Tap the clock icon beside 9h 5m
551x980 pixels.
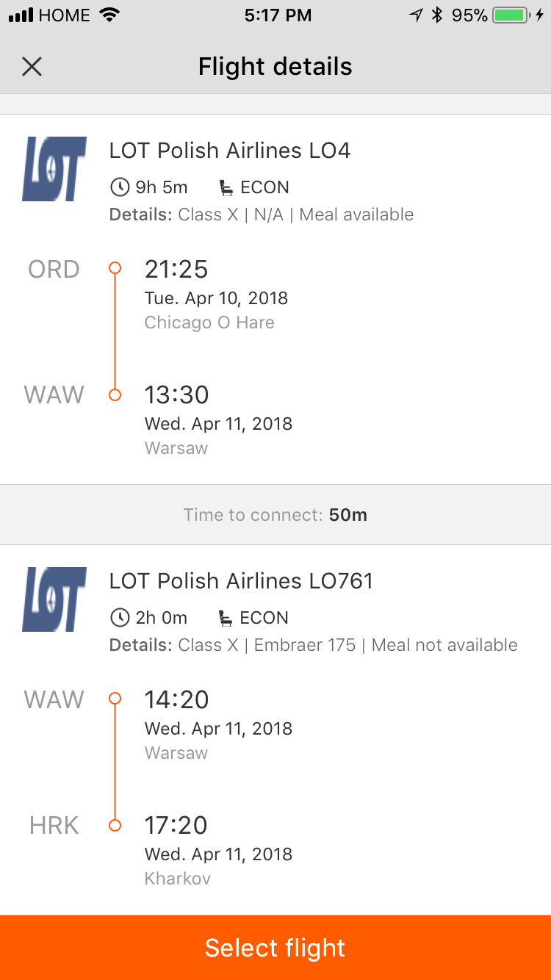(x=119, y=188)
